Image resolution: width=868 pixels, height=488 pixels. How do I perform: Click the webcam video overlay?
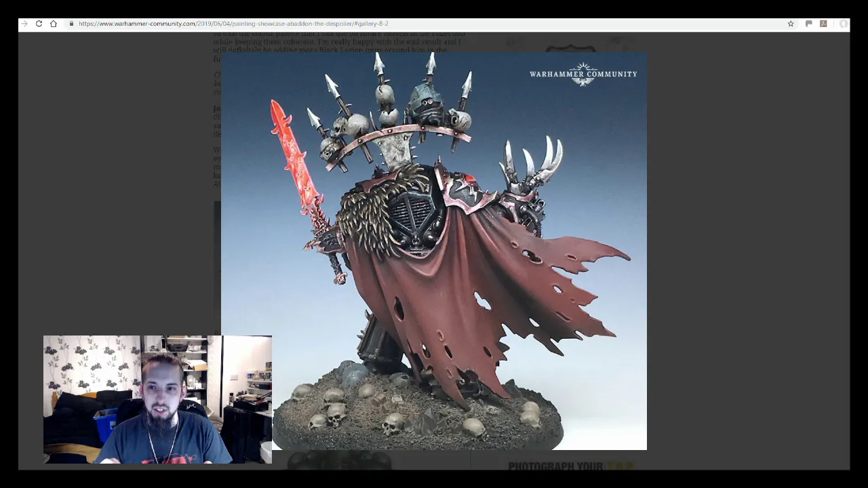[157, 399]
